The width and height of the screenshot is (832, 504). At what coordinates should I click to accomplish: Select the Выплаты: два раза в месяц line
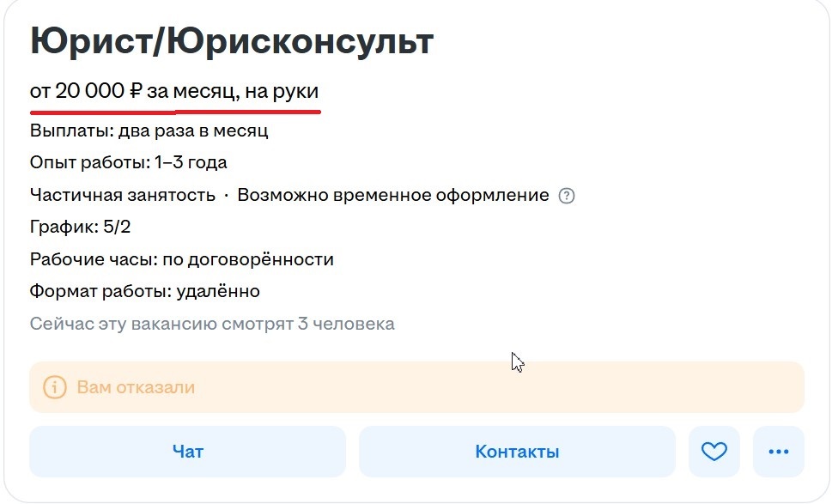click(149, 131)
